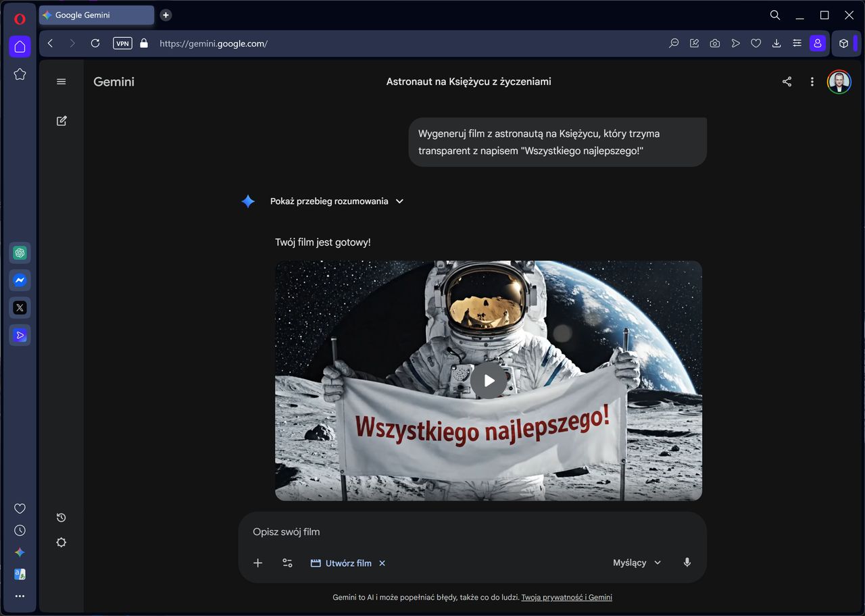Open downloads from the browser toolbar
The width and height of the screenshot is (865, 616).
[x=776, y=43]
